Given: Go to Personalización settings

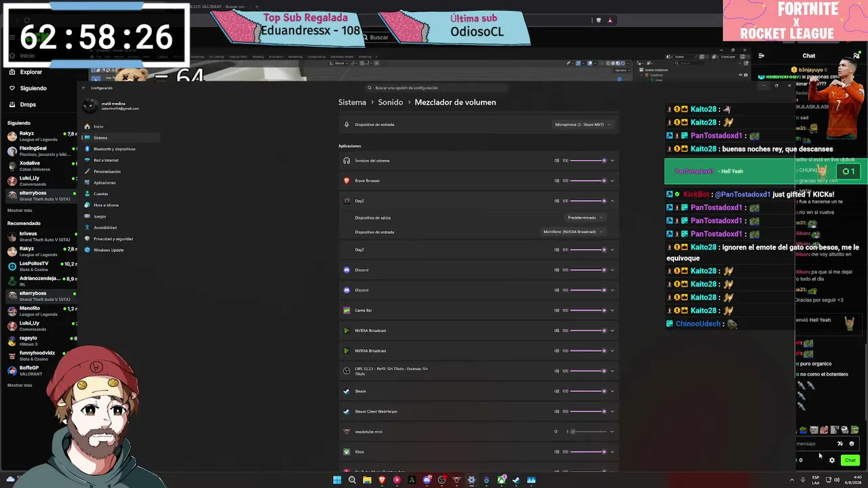Looking at the screenshot, I should [x=121, y=171].
